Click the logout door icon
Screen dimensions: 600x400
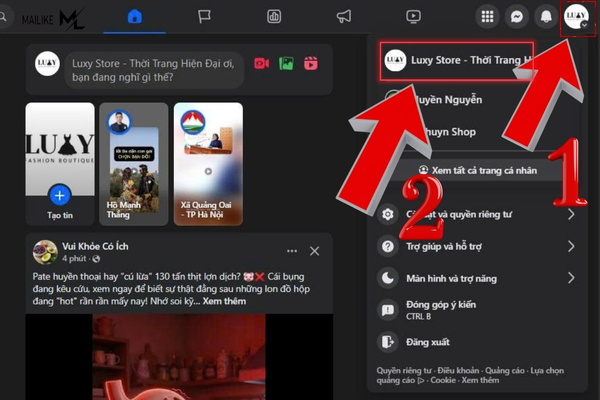pyautogui.click(x=388, y=342)
